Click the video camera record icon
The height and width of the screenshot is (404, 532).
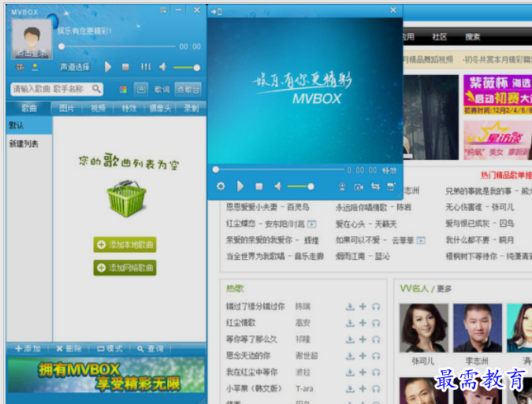359,187
